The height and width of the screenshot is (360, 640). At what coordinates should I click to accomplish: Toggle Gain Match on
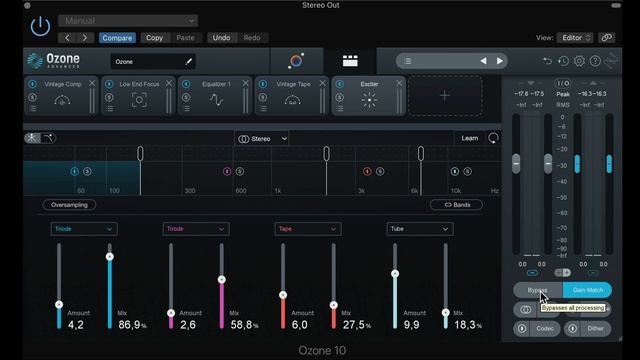587,290
